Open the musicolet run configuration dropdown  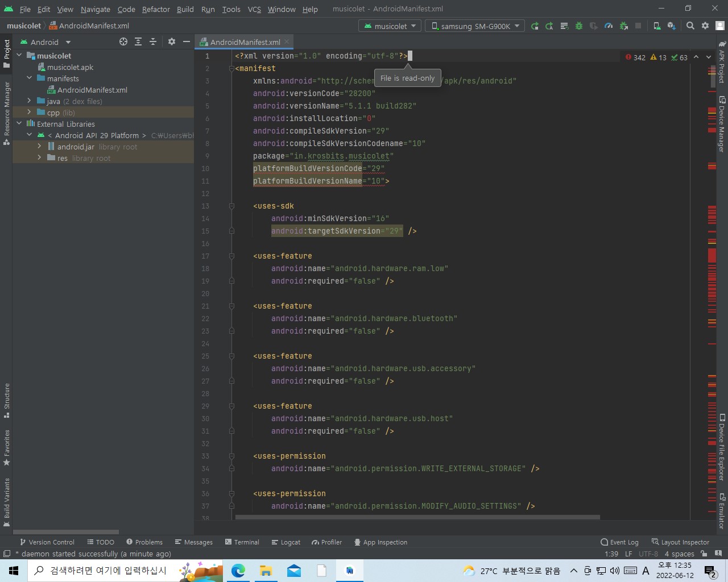(390, 26)
